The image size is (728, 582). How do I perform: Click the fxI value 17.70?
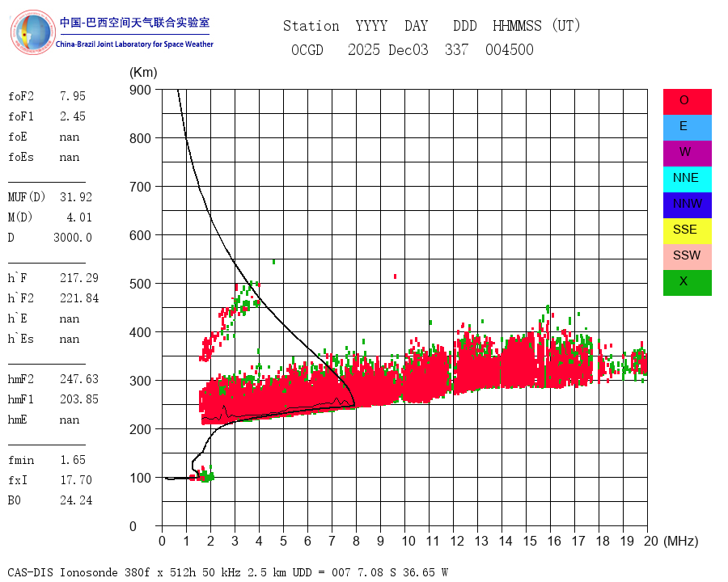[76, 480]
